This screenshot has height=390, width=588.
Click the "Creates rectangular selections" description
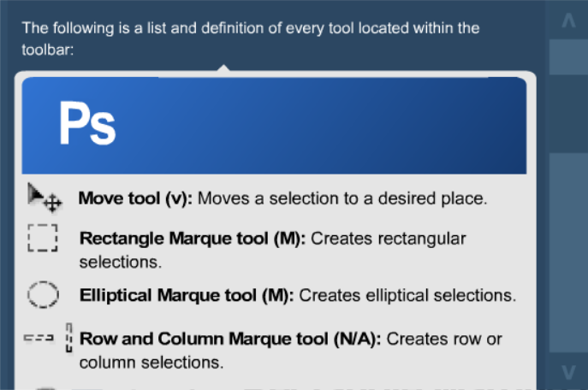pos(388,239)
